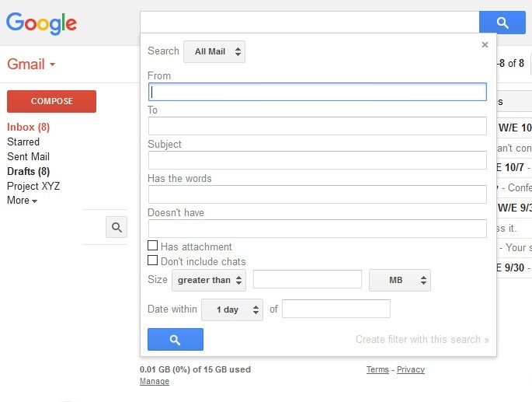This screenshot has height=402, width=532.
Task: Click into the From field
Action: 317,92
